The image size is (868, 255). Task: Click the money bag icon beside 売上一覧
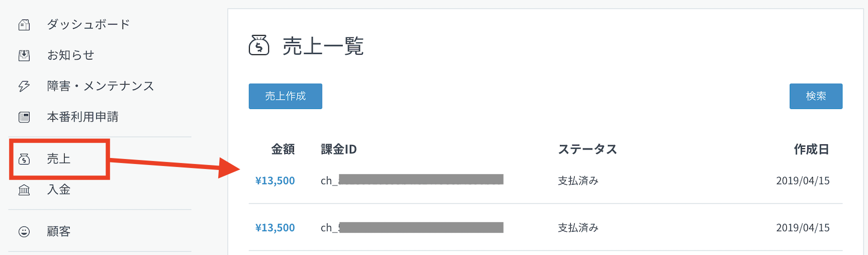[x=259, y=45]
